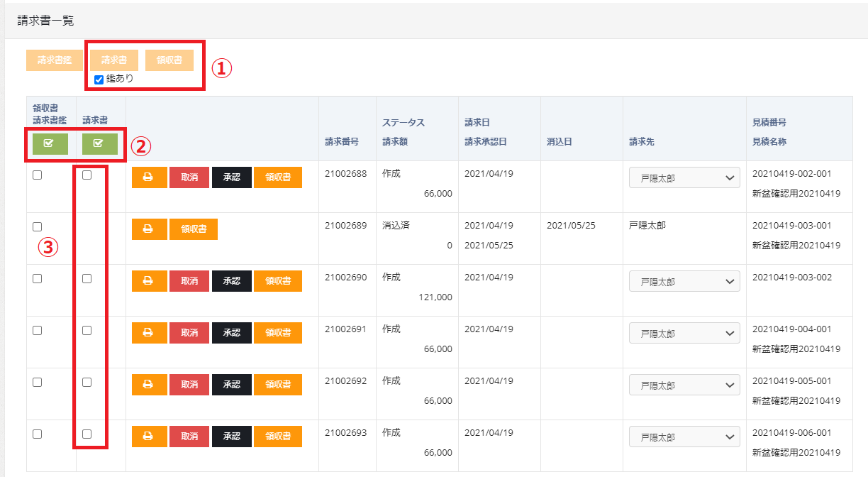
Task: Approve invoice 21002690 with 承認 button
Action: coord(232,281)
